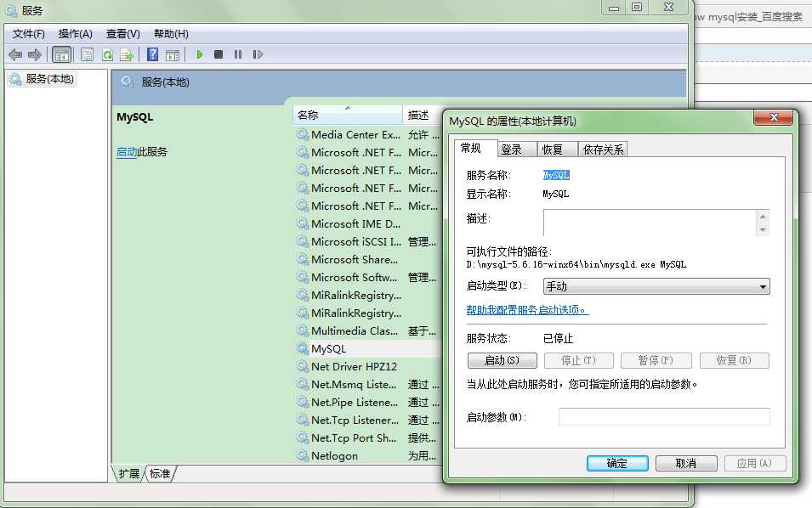Click the 启动(S) button
Image resolution: width=812 pixels, height=508 pixels.
tap(502, 360)
